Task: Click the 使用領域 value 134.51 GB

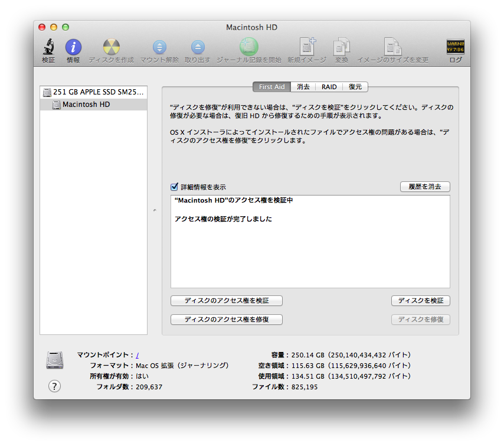Action: 351,376
